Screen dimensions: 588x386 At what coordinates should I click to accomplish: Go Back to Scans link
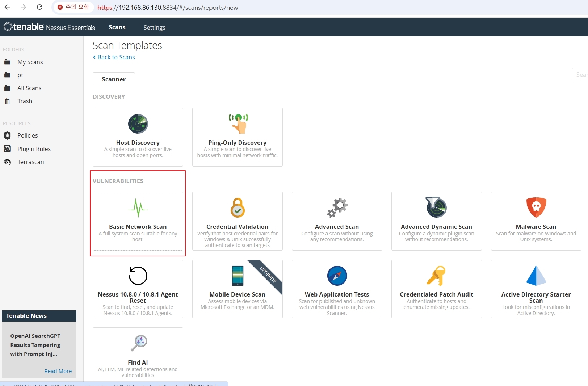(114, 57)
